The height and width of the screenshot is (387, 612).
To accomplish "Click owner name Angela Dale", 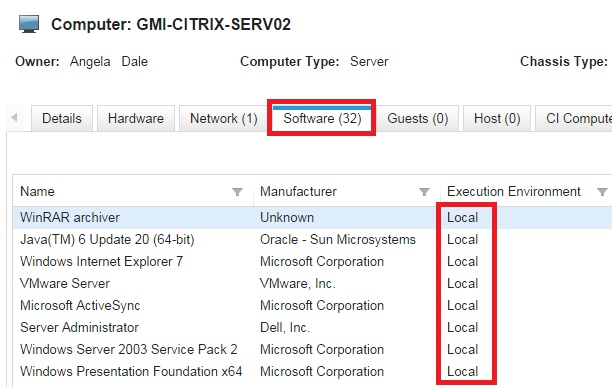I will click(109, 62).
